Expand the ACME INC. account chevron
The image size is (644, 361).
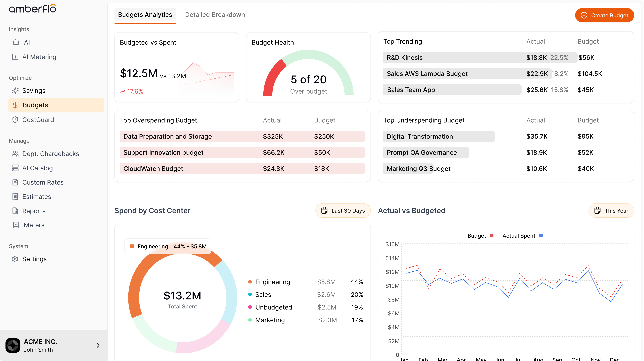tap(98, 345)
